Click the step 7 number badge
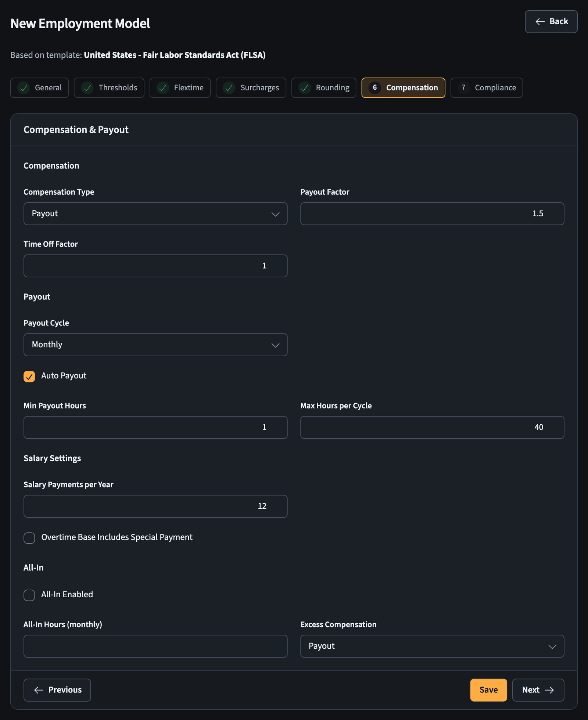Screen dimensions: 588x720 click(464, 88)
